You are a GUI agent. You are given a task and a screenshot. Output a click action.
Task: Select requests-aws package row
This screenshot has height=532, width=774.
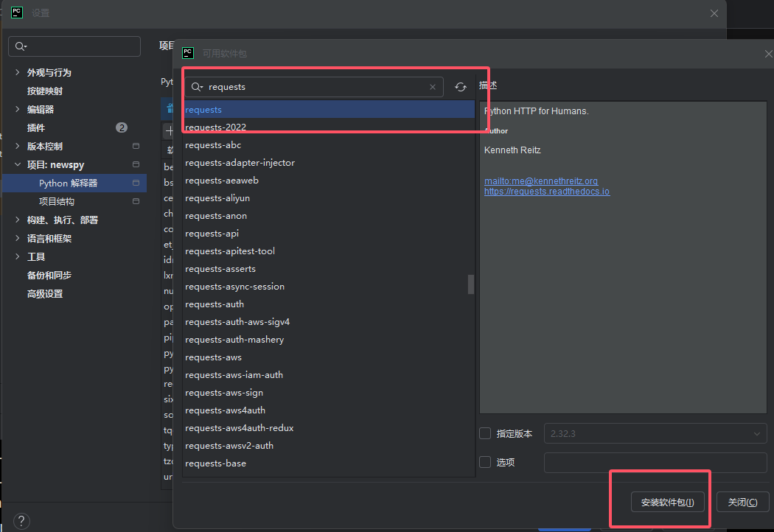pos(329,357)
